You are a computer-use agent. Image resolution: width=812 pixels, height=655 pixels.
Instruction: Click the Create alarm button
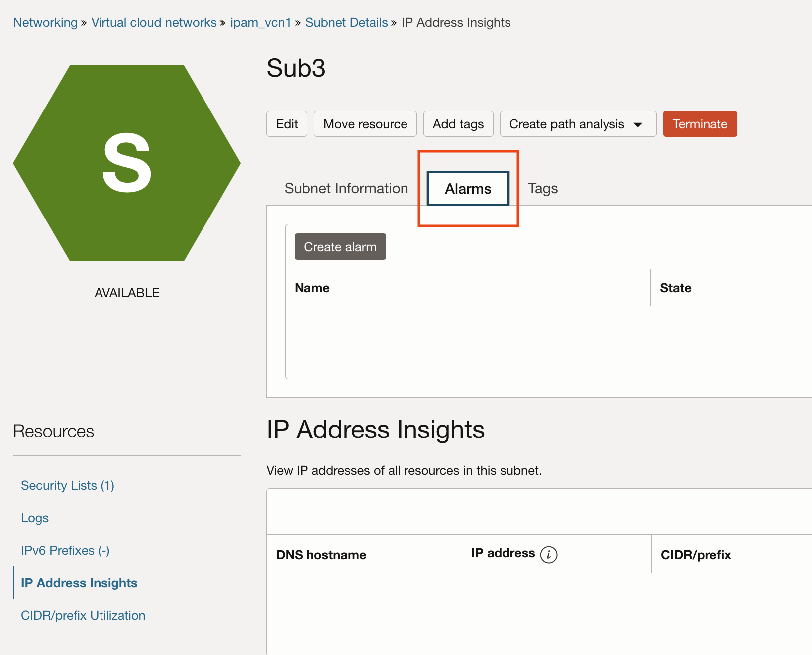[x=340, y=247]
